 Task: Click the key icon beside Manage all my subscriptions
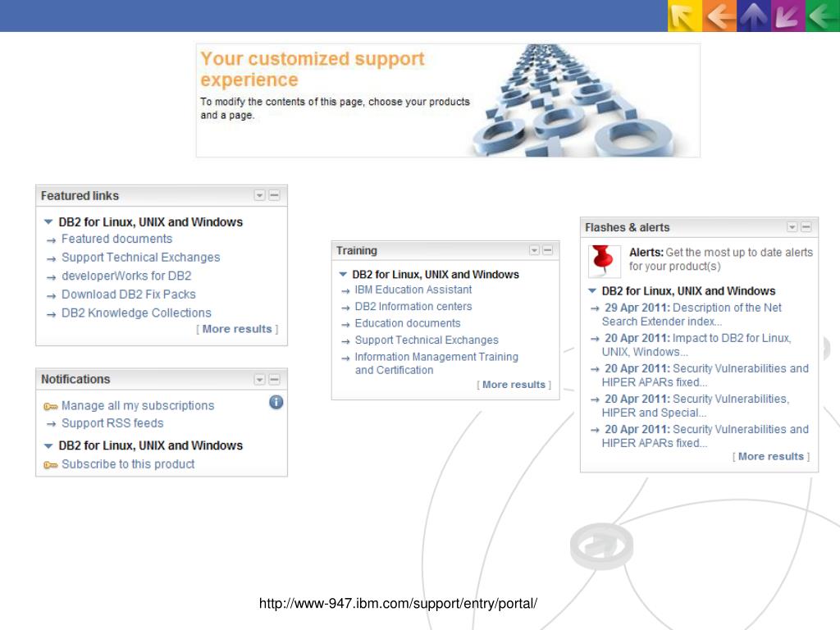pyautogui.click(x=50, y=407)
